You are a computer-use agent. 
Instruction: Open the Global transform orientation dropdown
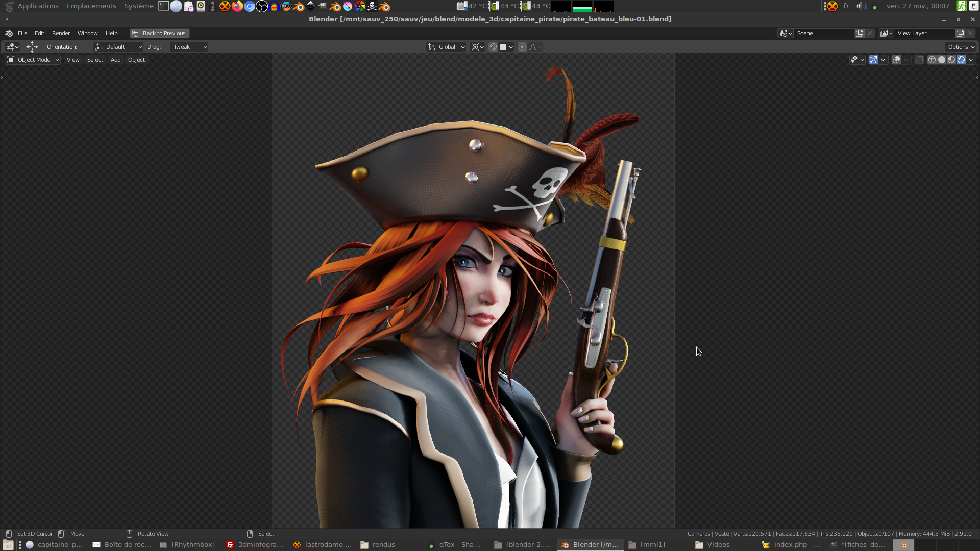point(446,47)
